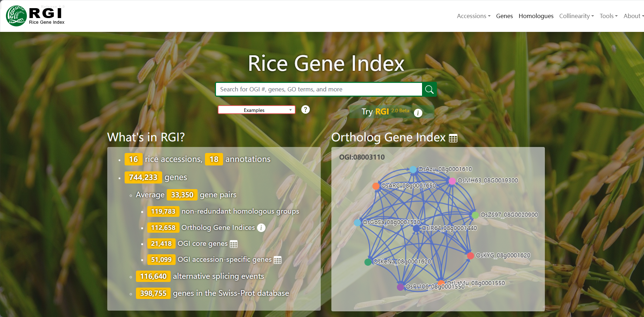Open table icon next to Ortholog Gene Index heading
Screen dimensions: 644x317
[x=453, y=138]
